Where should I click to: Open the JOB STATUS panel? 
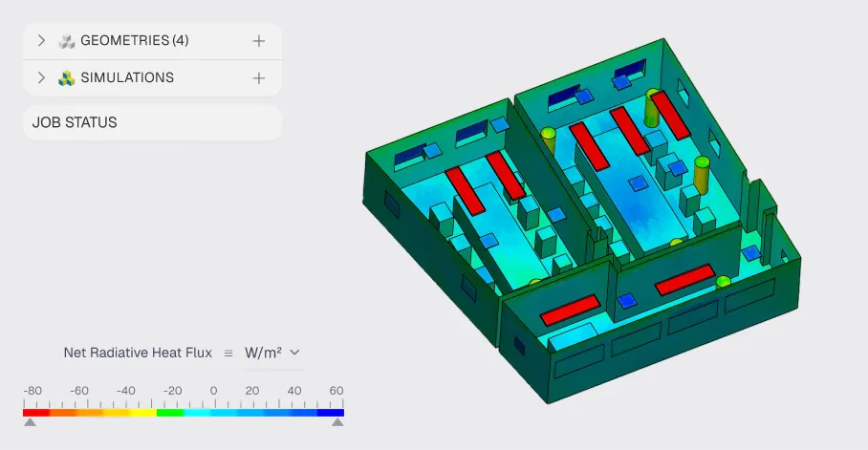pos(152,122)
